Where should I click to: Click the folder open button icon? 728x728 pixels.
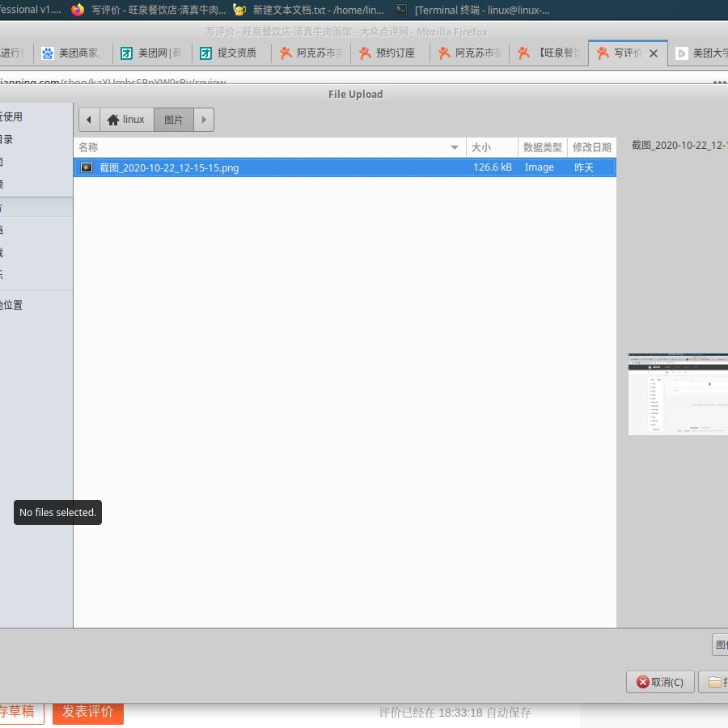tap(714, 682)
